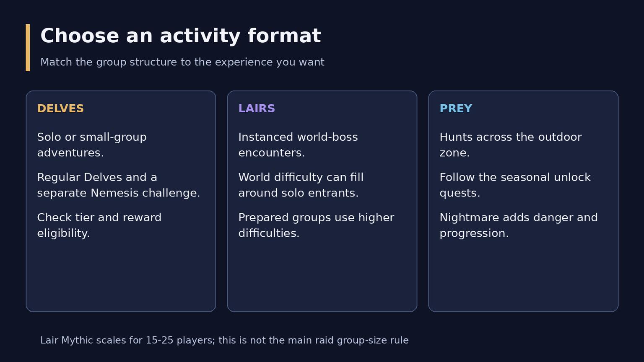Select the LAIRS card heading

point(257,109)
